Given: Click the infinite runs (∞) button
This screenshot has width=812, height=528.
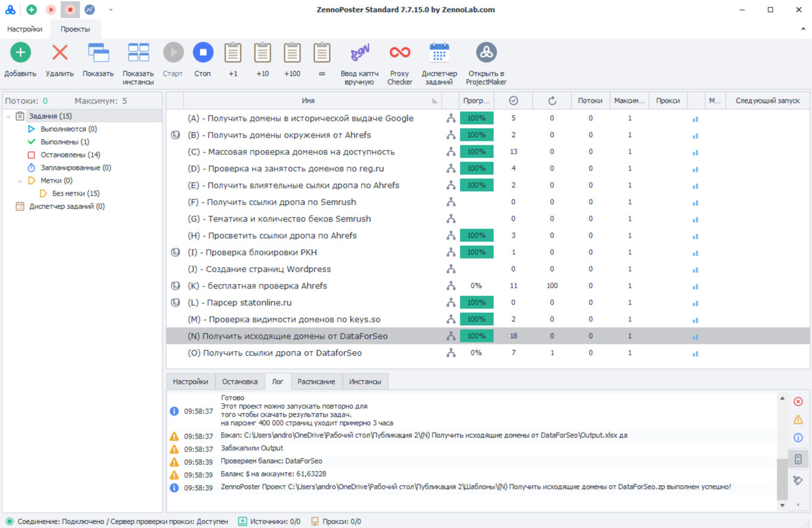Looking at the screenshot, I should coord(322,60).
